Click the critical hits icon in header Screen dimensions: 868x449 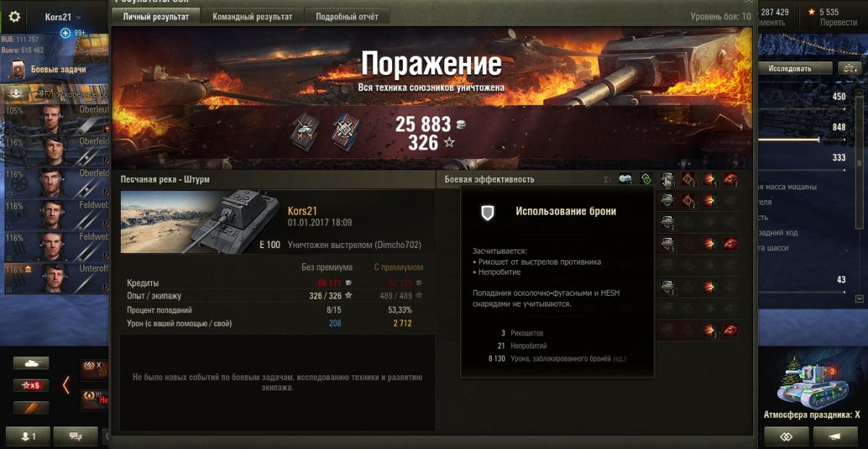[688, 179]
